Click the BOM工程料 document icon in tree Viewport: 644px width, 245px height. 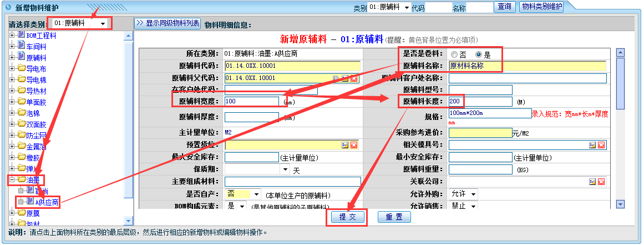[22, 35]
